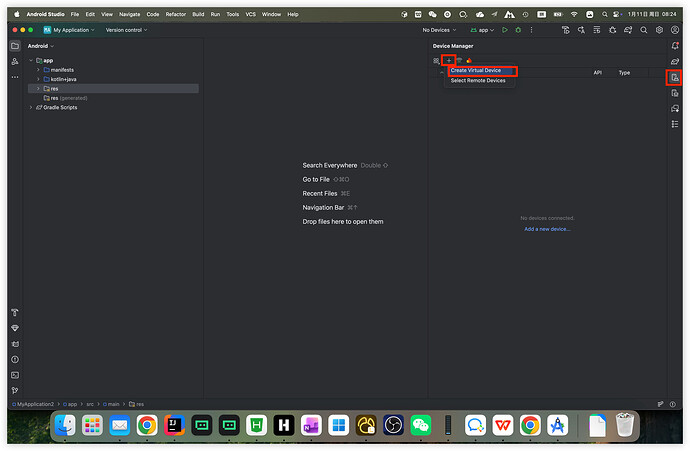This screenshot has height=451, width=690.
Task: Click MyApplication2 in the breadcrumb bar
Action: click(35, 404)
